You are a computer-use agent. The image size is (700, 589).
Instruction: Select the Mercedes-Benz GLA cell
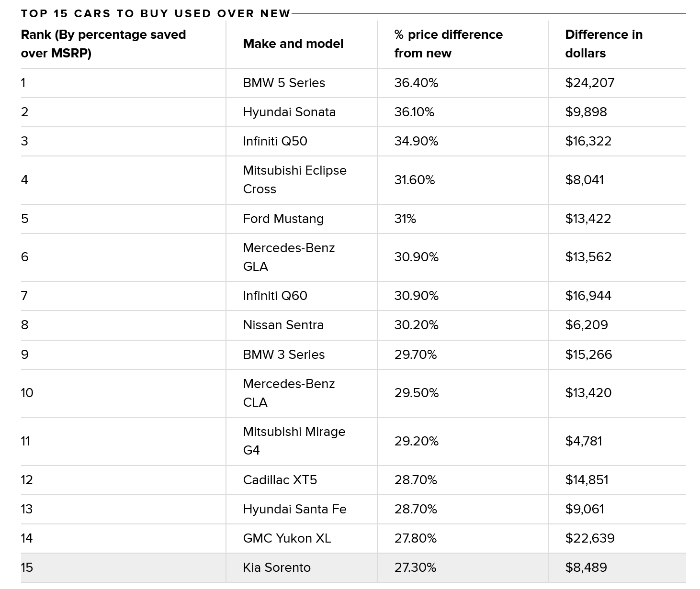(x=289, y=257)
